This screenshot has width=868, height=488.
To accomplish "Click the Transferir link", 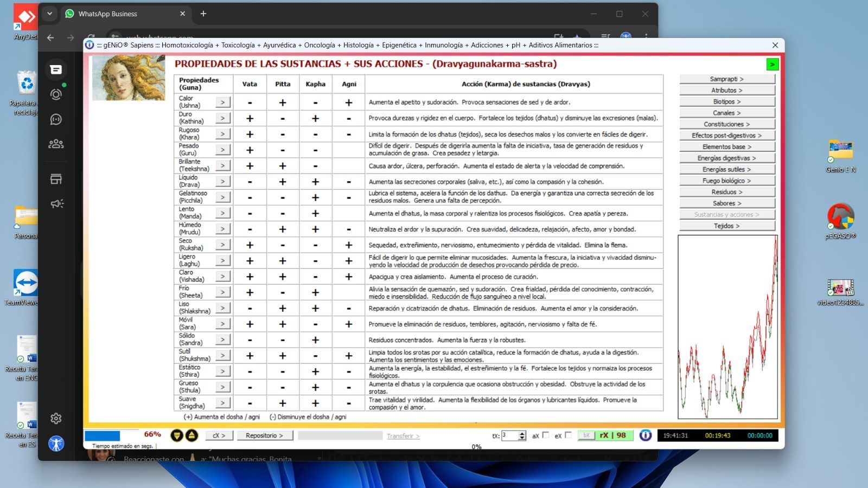I will (403, 436).
